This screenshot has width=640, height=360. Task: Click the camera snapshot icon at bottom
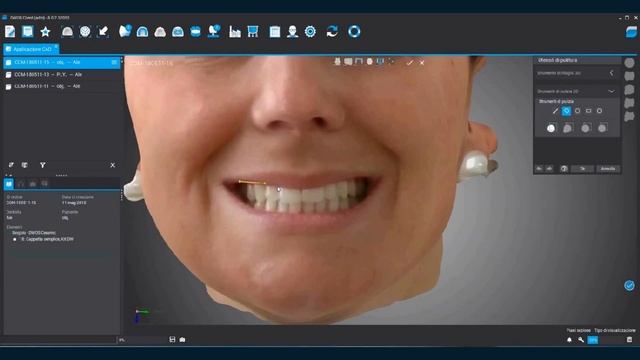pos(182,340)
